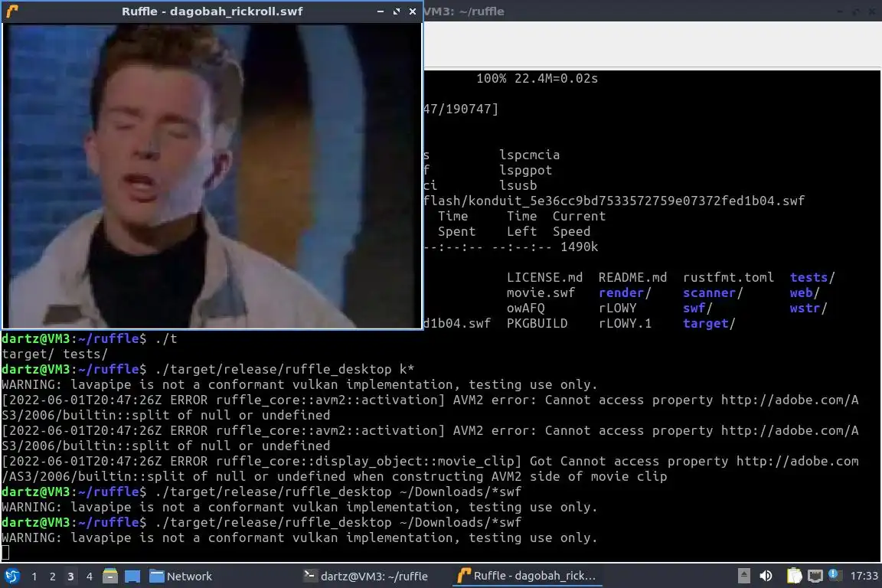Click the Ruffle - dagobah_rickroll.swf title text
This screenshot has height=588, width=882.
[x=212, y=11]
